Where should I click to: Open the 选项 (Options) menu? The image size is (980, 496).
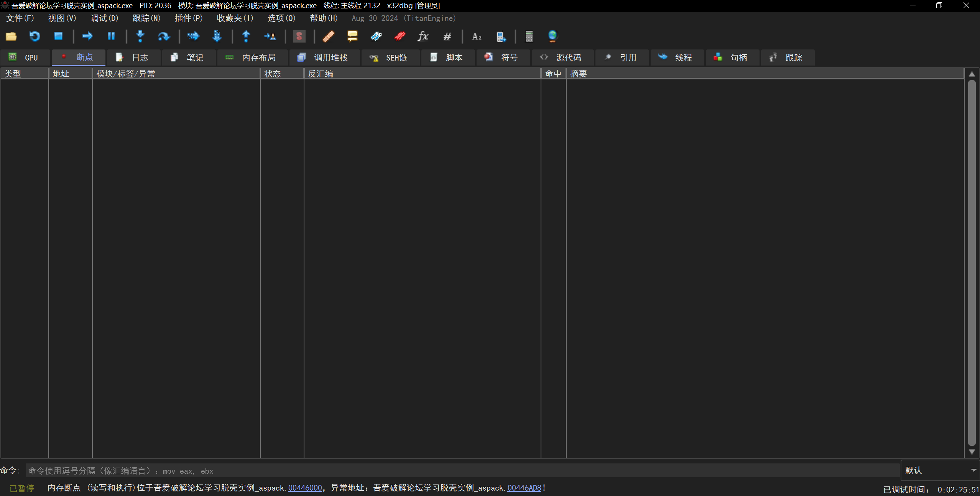point(281,18)
